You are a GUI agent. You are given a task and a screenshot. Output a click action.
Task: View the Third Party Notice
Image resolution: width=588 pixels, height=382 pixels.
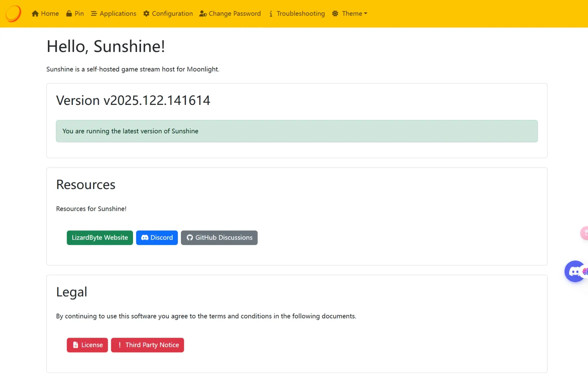(147, 345)
